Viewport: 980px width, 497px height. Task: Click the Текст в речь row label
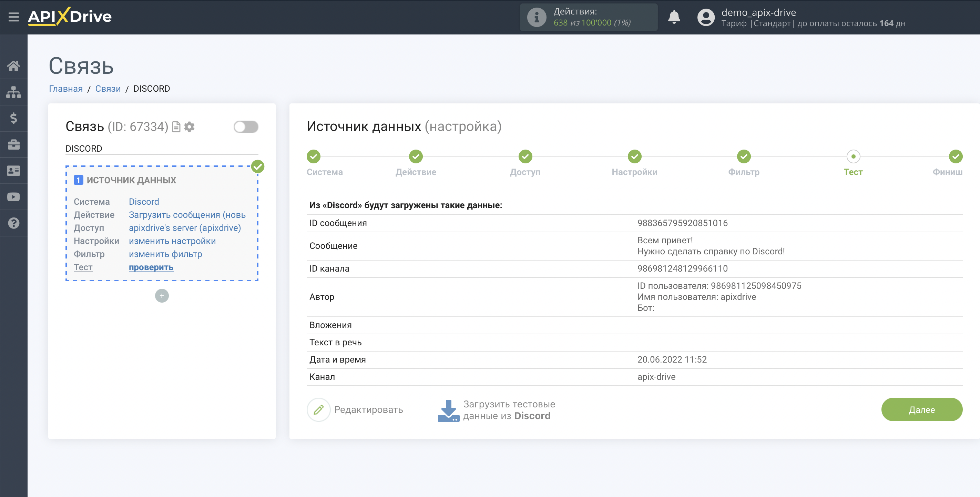tap(335, 343)
